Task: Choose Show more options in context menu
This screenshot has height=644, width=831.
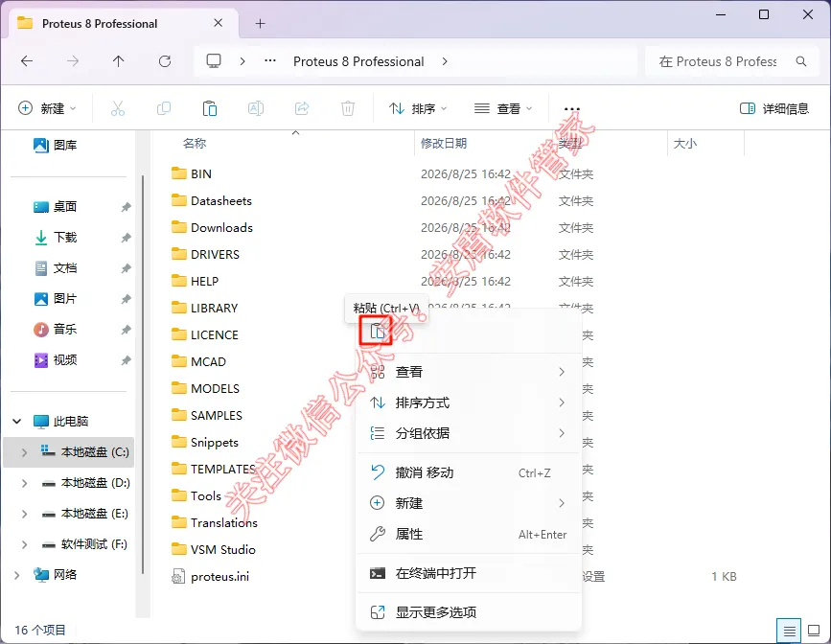Action: (469, 612)
